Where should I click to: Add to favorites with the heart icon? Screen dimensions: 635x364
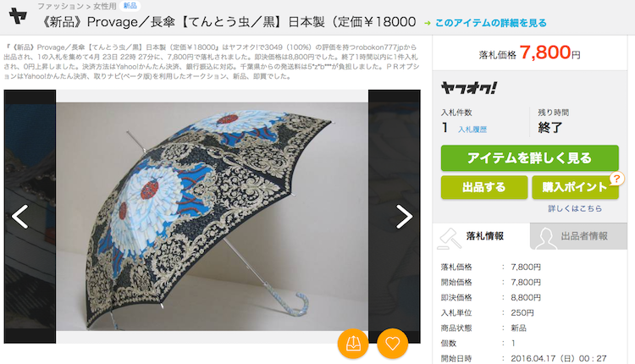[x=392, y=344]
